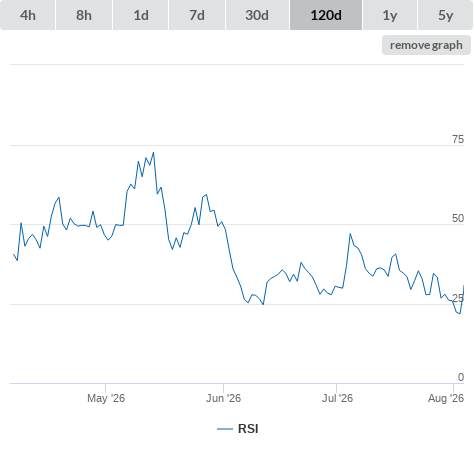
Task: Click the remove graph button
Action: 426,45
